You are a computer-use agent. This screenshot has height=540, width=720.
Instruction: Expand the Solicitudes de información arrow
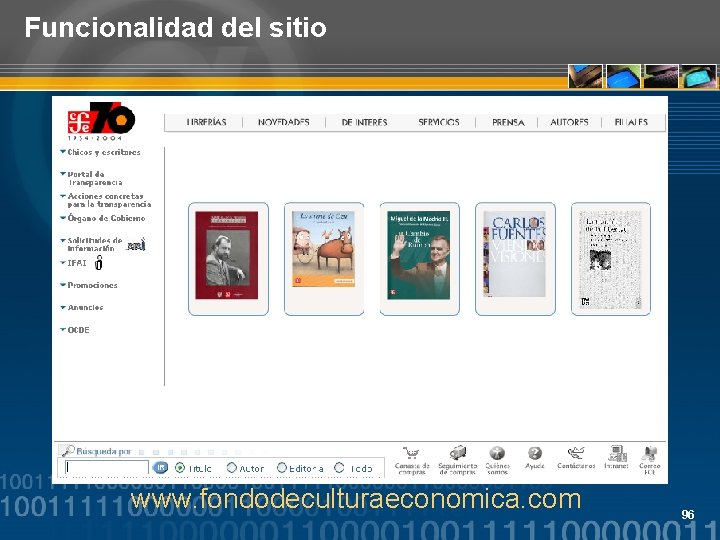point(63,240)
